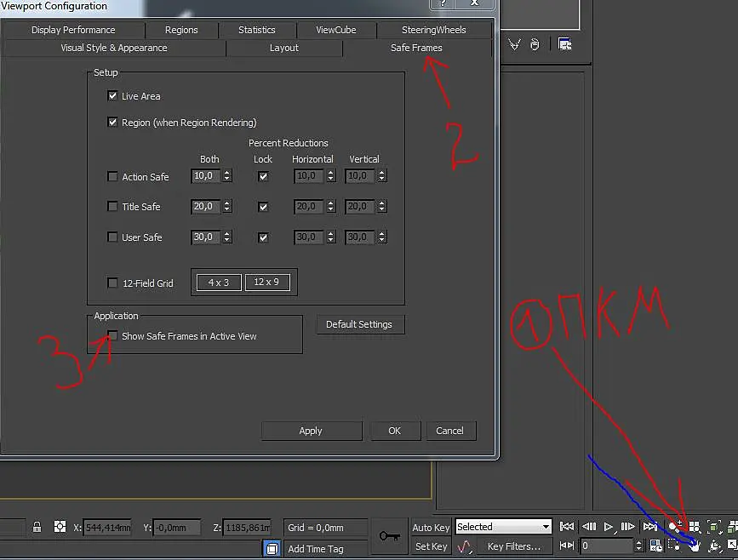Click the Default Settings button
The image size is (738, 560).
(x=359, y=324)
